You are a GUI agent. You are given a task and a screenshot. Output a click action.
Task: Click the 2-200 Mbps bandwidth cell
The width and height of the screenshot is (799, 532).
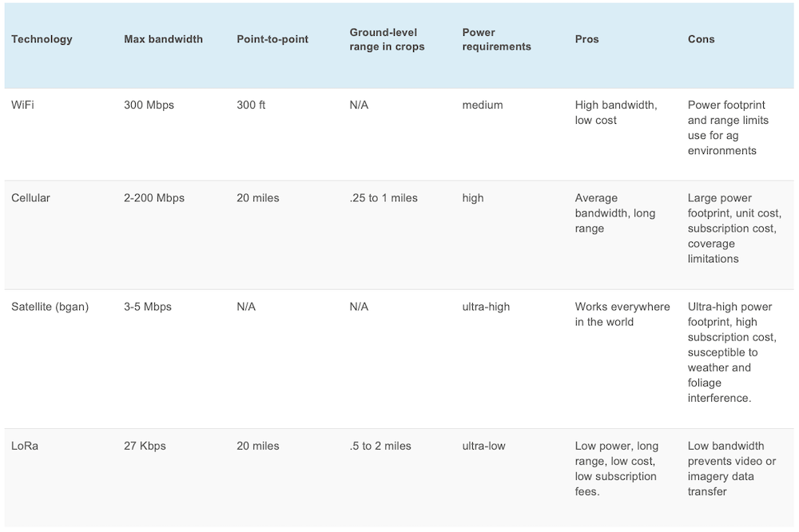coord(154,198)
